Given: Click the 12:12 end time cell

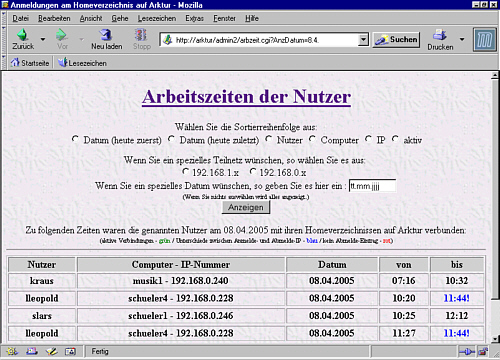Looking at the screenshot, I should pyautogui.click(x=457, y=316).
